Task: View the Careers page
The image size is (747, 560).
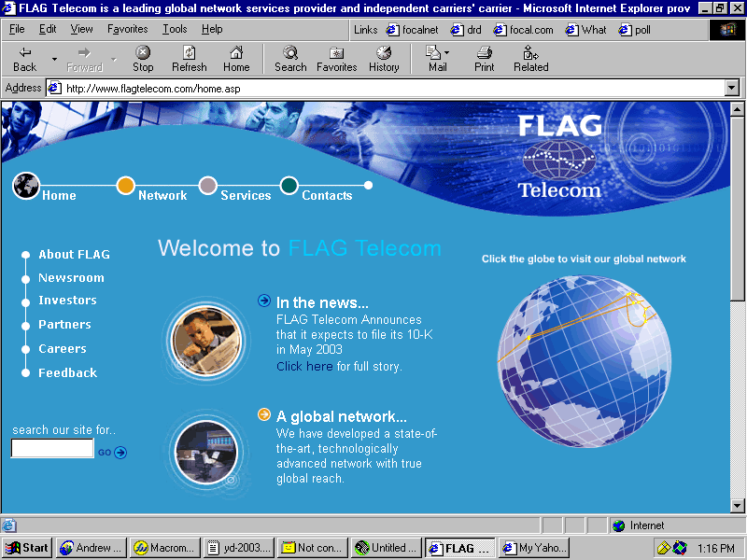Action: [x=63, y=349]
